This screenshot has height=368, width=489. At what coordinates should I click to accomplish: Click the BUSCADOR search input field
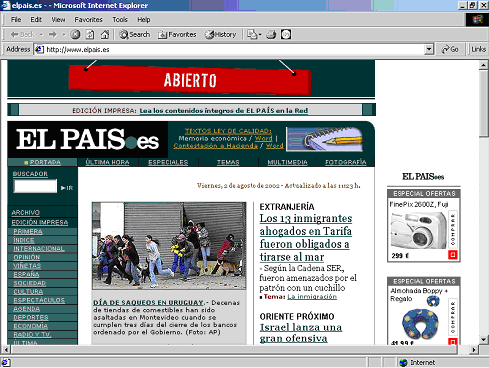point(35,186)
